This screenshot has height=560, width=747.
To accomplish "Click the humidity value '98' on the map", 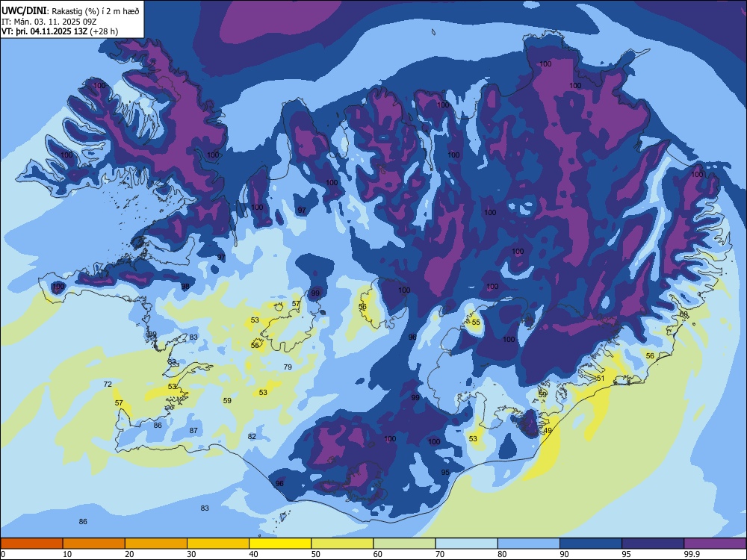I will 185,286.
